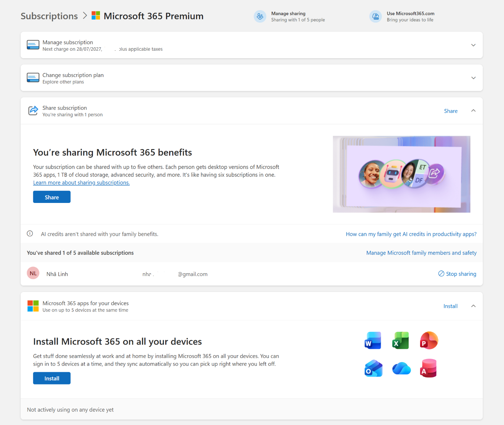Click the Install link in apps header

click(451, 306)
